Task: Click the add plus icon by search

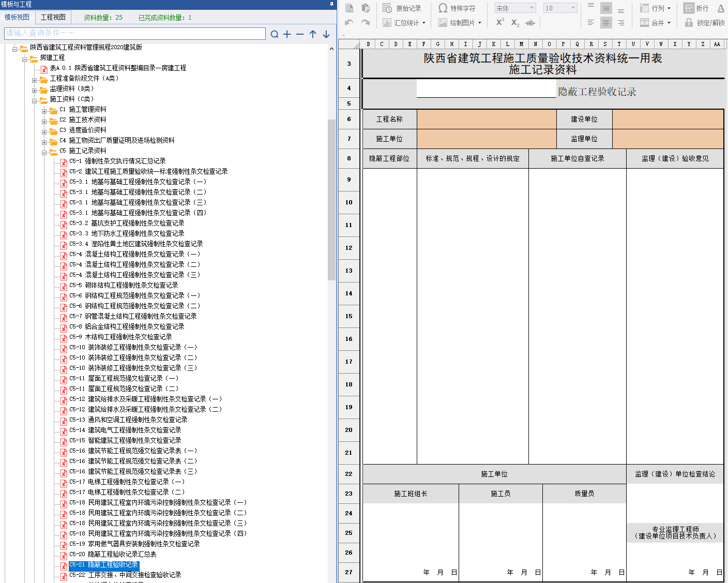Action: 287,34
